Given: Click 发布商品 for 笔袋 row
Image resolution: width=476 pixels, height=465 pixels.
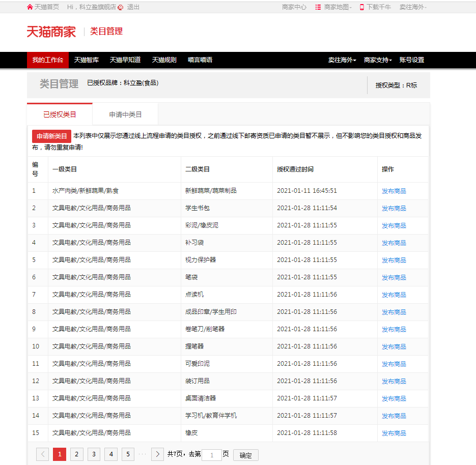Looking at the screenshot, I should pyautogui.click(x=394, y=278).
